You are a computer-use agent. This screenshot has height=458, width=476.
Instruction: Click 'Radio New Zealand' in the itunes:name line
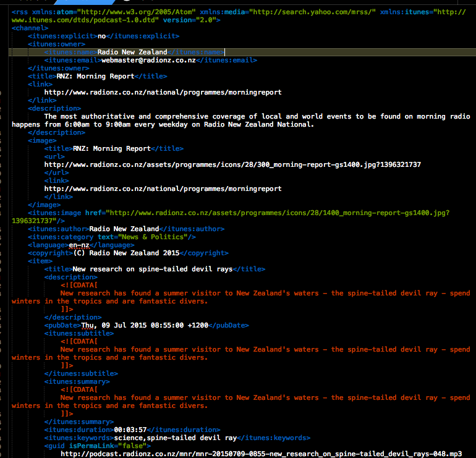[x=132, y=52]
